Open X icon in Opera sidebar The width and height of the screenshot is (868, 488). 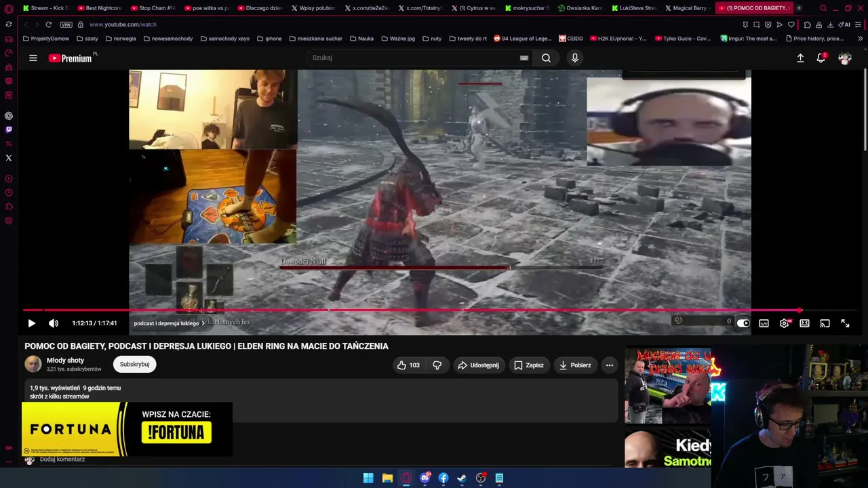pyautogui.click(x=9, y=158)
